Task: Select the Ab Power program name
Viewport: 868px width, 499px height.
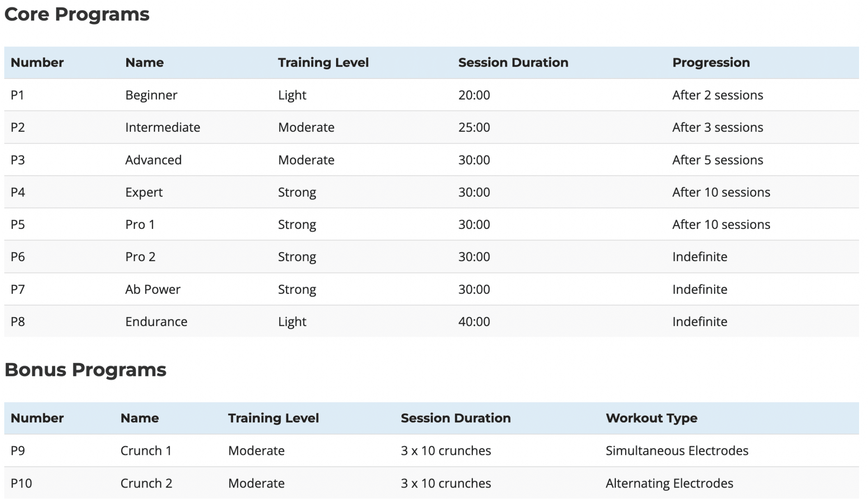Action: pos(153,290)
